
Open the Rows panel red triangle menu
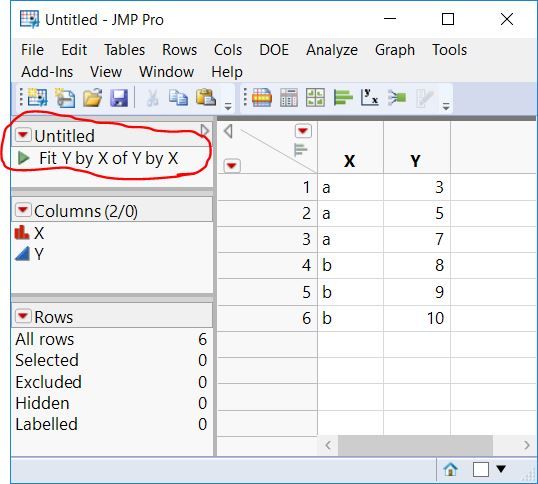click(23, 316)
